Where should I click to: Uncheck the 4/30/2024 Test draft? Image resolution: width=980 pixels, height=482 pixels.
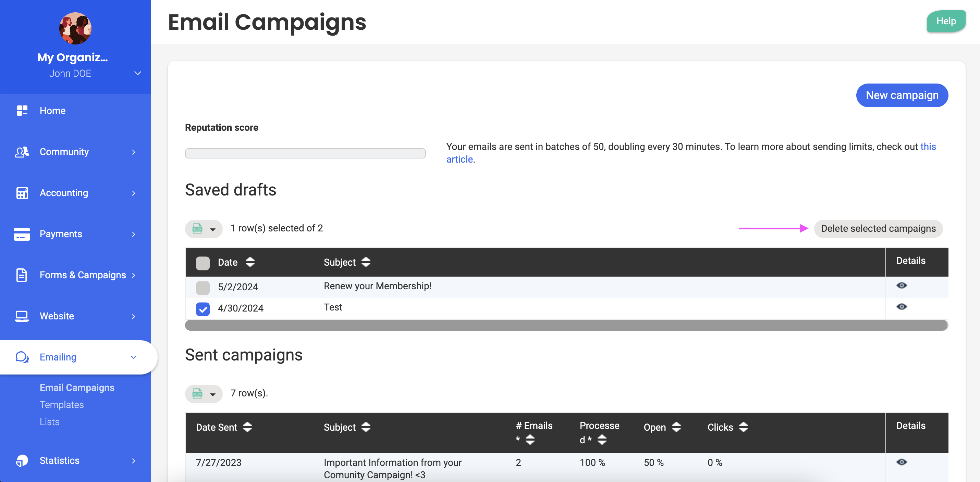tap(203, 309)
